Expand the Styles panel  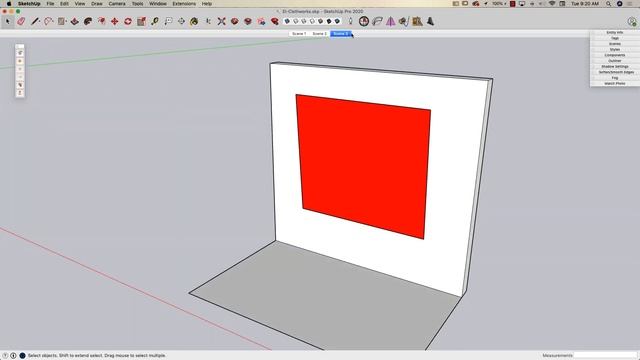pos(615,49)
